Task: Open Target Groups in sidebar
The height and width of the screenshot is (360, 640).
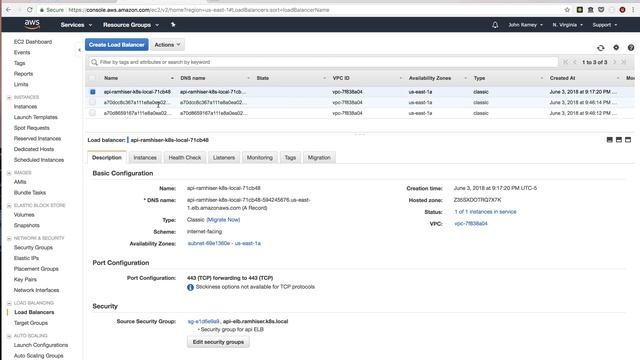Action: [x=31, y=323]
